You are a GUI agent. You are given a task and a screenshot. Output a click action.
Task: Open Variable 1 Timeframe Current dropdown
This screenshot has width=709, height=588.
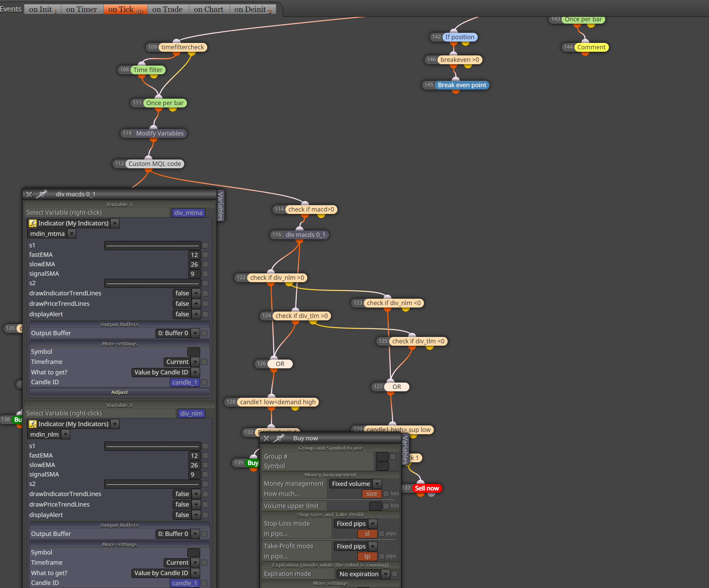coord(195,362)
